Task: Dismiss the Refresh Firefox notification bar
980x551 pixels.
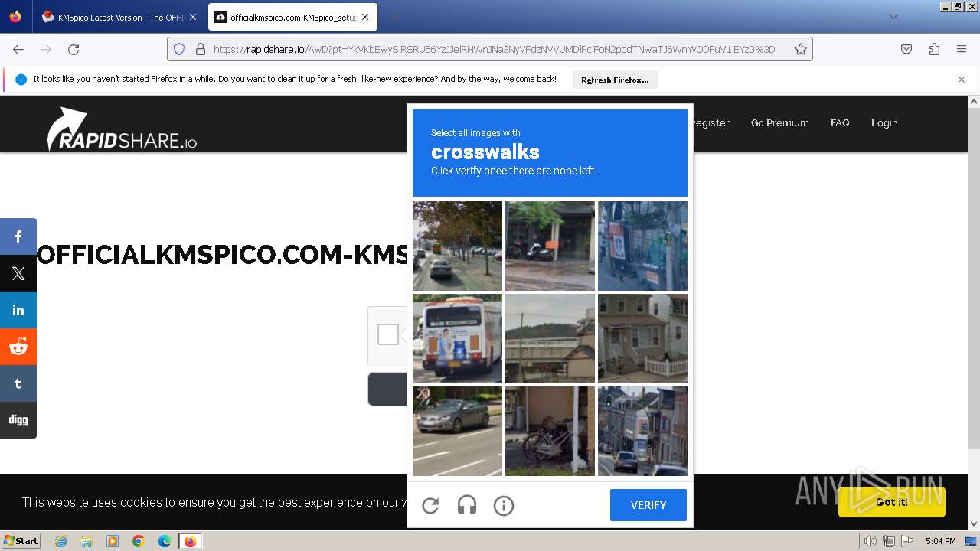Action: (x=962, y=80)
